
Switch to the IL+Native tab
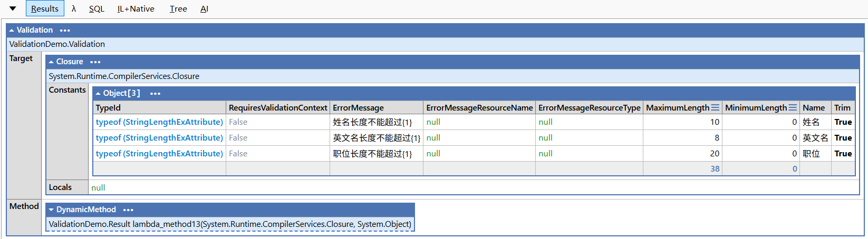pyautogui.click(x=136, y=9)
